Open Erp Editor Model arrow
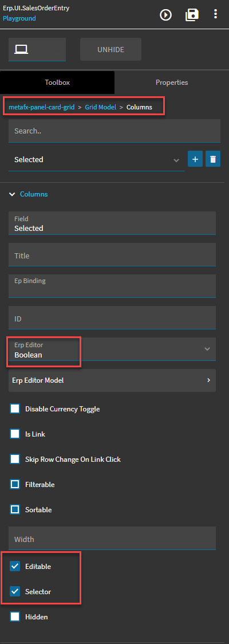 [208, 380]
